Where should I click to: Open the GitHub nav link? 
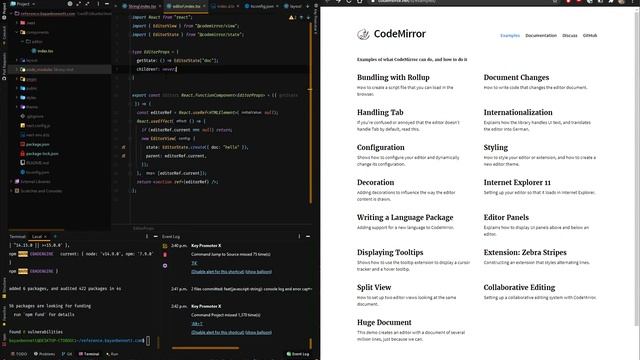pos(590,36)
